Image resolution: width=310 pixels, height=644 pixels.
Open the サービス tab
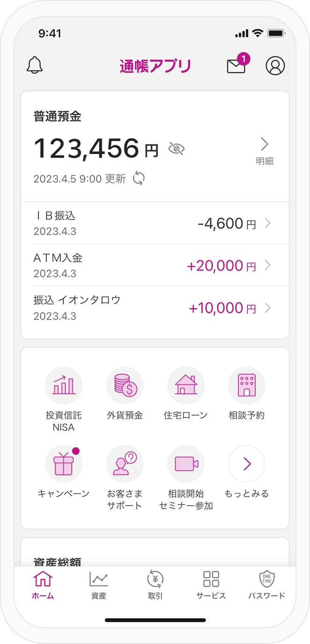[211, 585]
